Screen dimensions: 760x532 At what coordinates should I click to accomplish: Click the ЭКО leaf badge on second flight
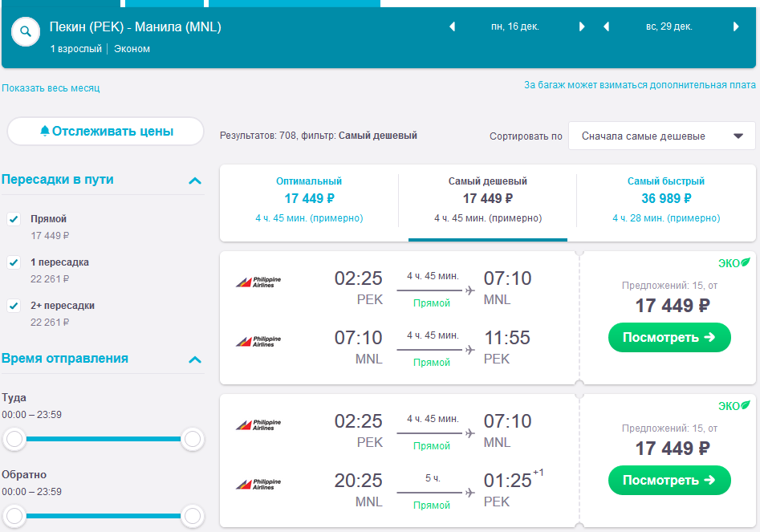pos(734,405)
